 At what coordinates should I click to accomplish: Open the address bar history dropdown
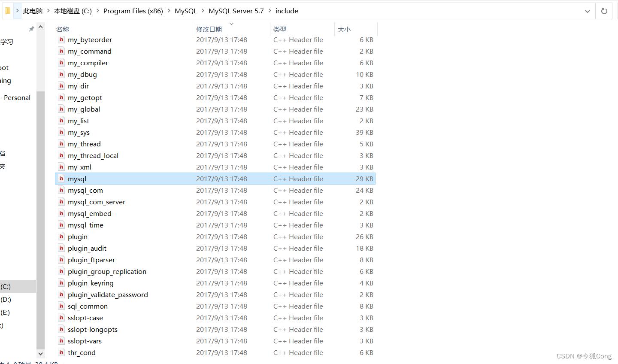[x=587, y=11]
